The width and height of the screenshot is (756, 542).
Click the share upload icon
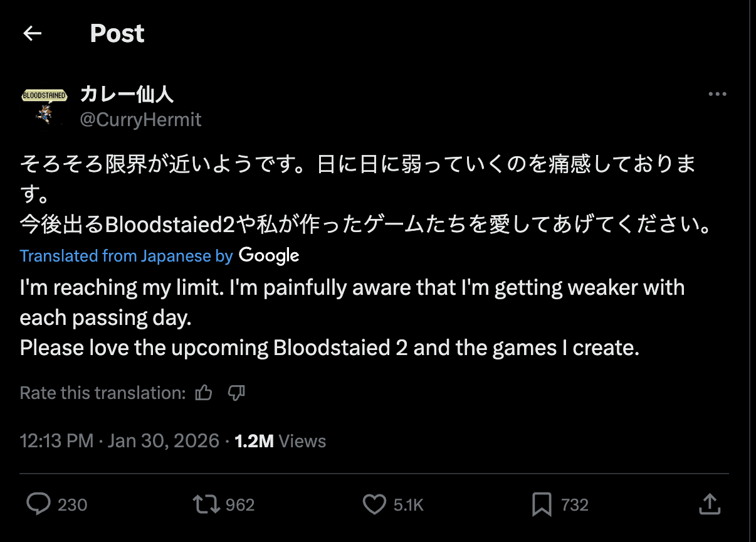708,503
